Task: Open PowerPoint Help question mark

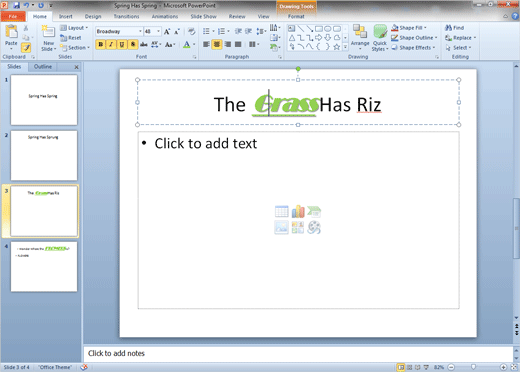Action: [515, 16]
